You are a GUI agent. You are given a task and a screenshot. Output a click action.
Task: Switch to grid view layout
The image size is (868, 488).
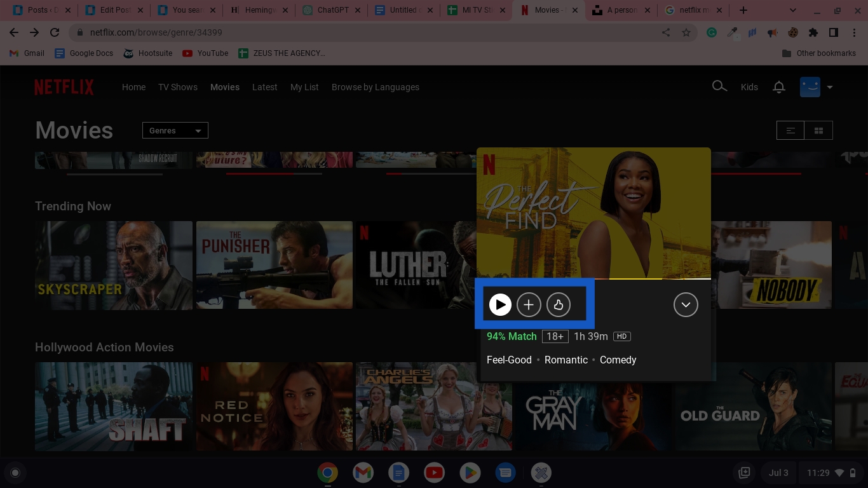click(x=818, y=130)
